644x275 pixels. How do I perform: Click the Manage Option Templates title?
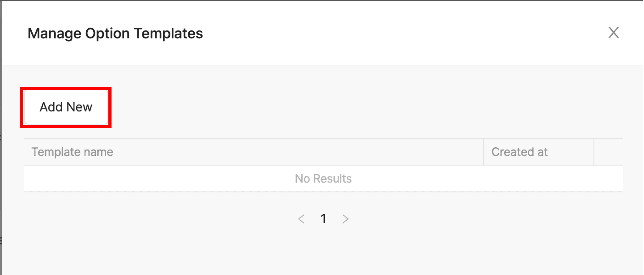click(115, 33)
